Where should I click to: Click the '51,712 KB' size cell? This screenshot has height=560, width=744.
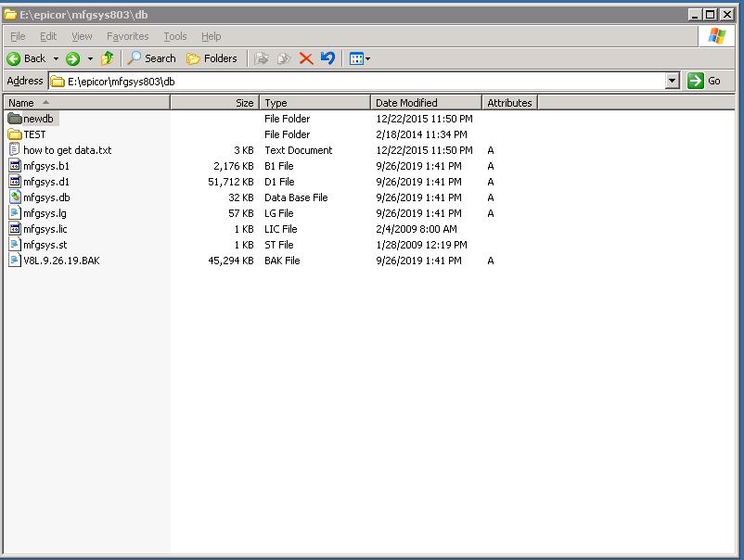(x=231, y=182)
